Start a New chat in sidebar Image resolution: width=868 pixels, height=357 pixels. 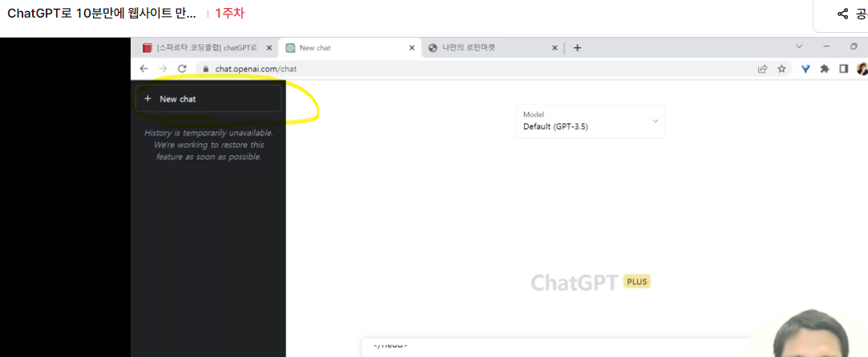[208, 99]
